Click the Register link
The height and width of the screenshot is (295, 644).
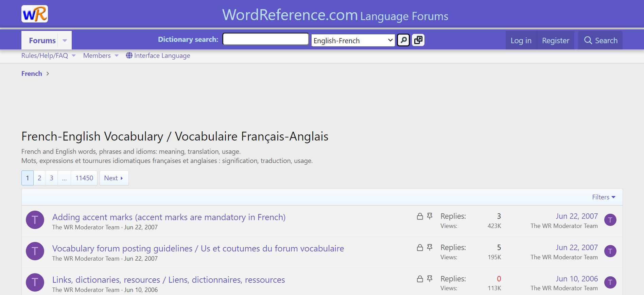click(556, 40)
